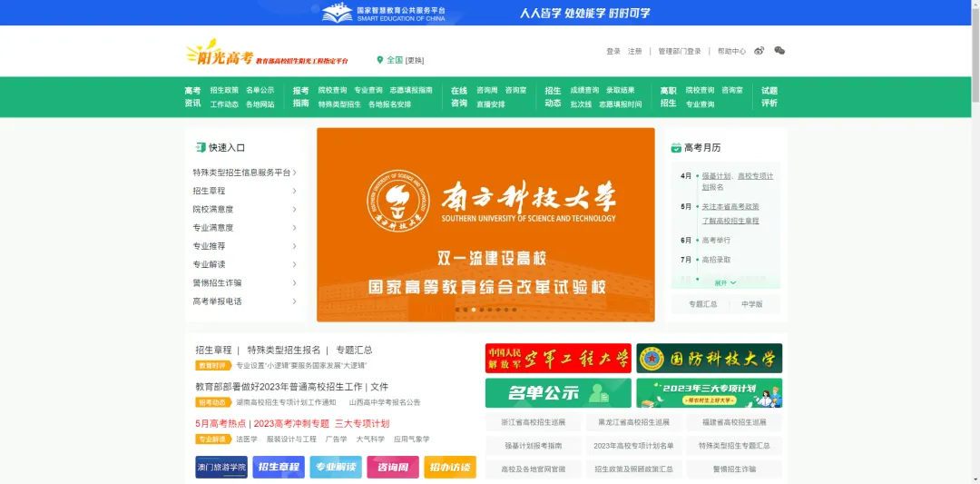Screen dimensions: 980x484
Task: Click the 教育时评 orange tag
Action: 213,365
